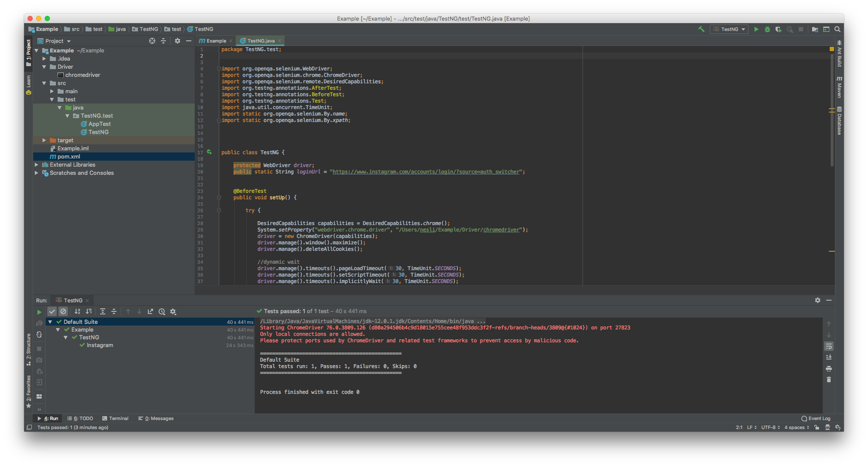Run the TestNG configuration with the green play icon

click(x=756, y=29)
